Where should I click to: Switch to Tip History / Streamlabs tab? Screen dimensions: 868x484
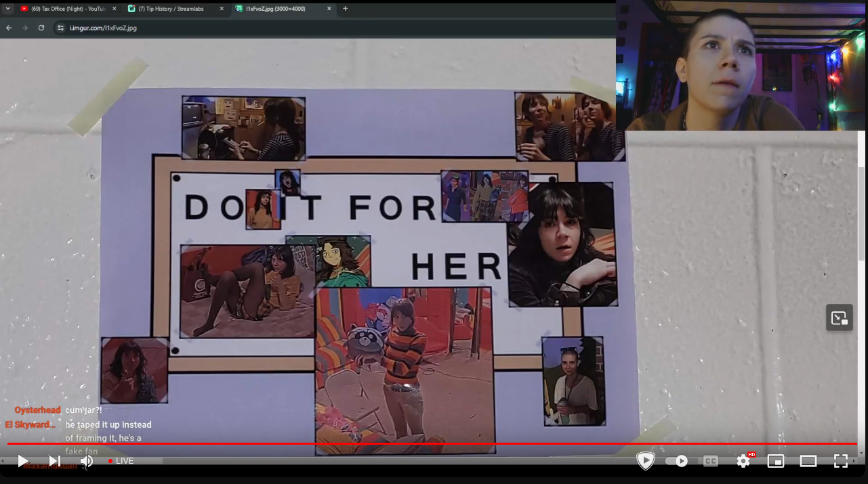(x=173, y=9)
